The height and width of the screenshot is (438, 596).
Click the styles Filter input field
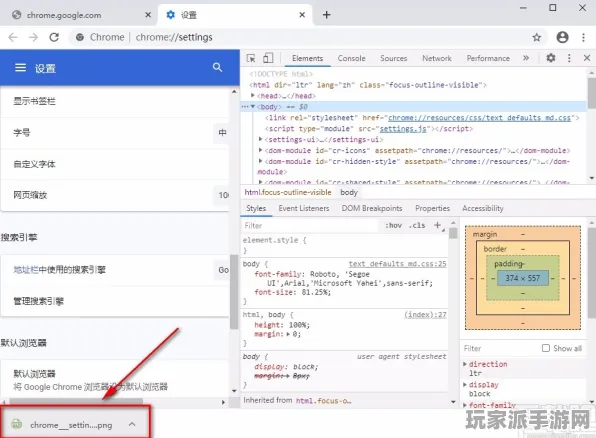coord(310,225)
